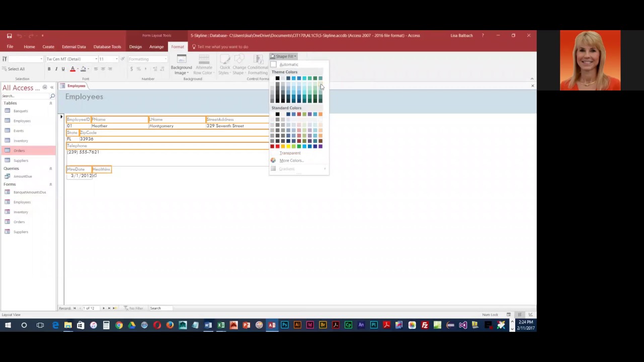The width and height of the screenshot is (644, 362).
Task: Open the Create ribbon tab
Action: (x=48, y=47)
